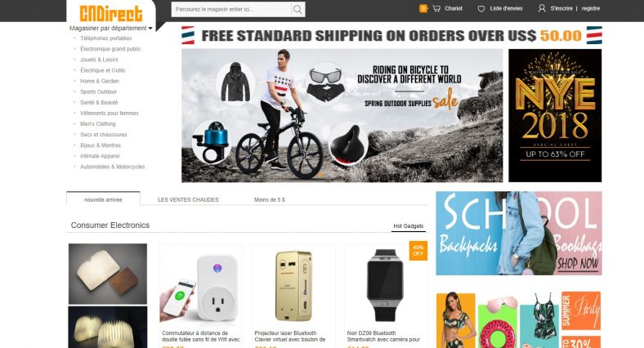Focus the store search input field
644x348 pixels.
coord(231,9)
